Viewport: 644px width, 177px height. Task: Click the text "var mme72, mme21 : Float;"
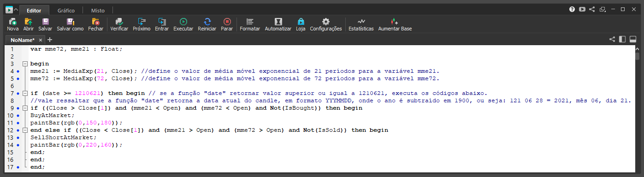(77, 49)
